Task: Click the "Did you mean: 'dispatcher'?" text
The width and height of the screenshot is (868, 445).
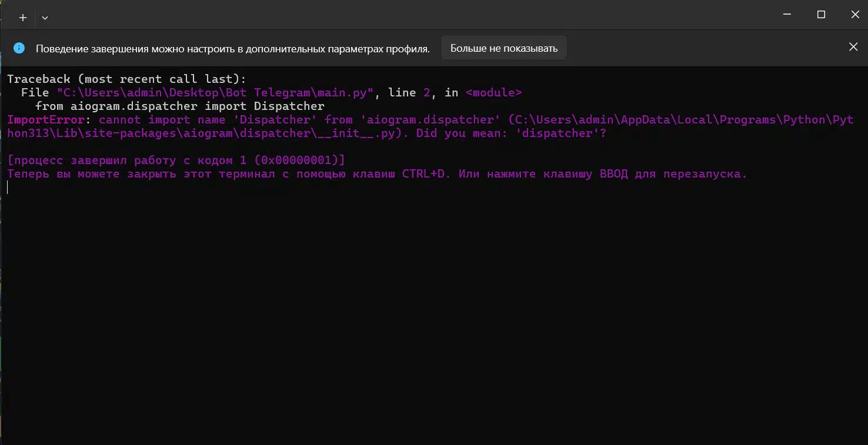Action: (x=511, y=133)
